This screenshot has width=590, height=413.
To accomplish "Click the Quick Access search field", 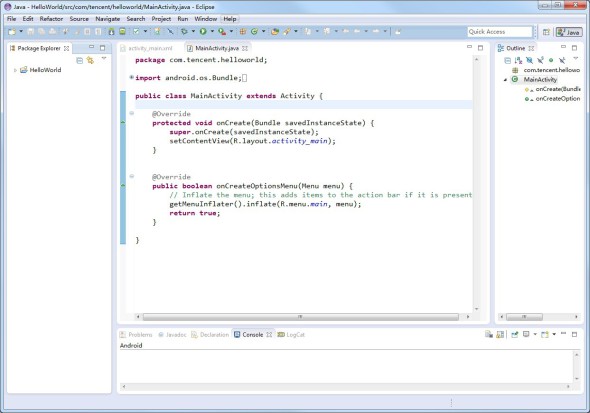I will 500,32.
